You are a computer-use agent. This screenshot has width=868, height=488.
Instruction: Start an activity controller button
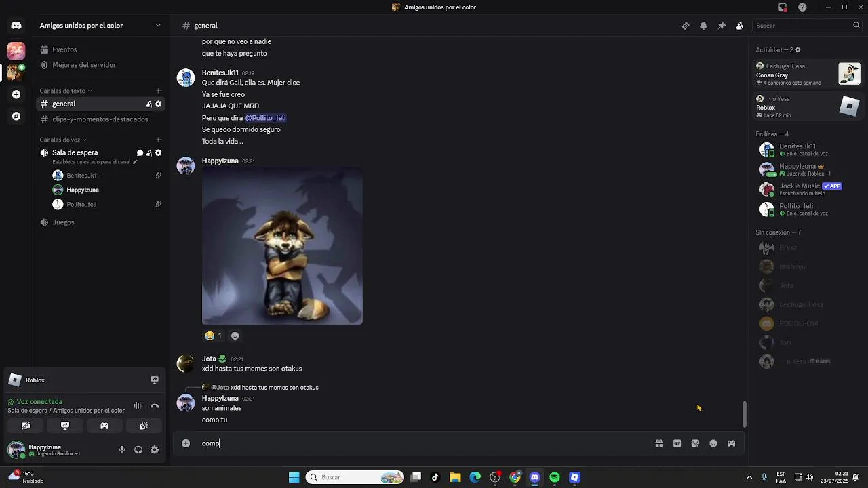click(104, 426)
